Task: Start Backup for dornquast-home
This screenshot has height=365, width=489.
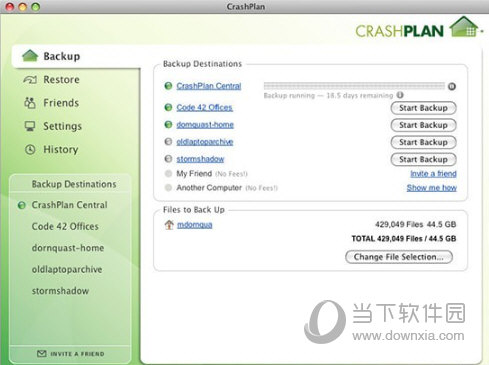Action: coord(423,125)
